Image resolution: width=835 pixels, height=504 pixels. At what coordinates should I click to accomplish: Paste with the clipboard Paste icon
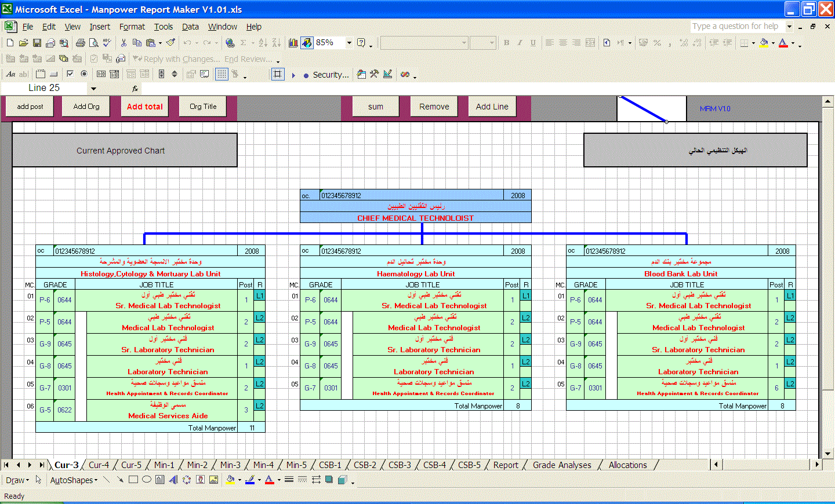coord(150,43)
